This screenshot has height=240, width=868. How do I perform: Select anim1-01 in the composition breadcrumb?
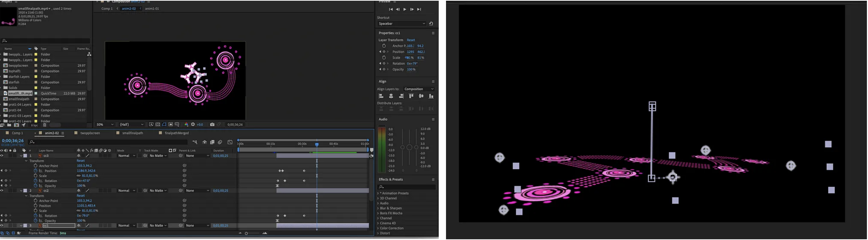point(152,8)
